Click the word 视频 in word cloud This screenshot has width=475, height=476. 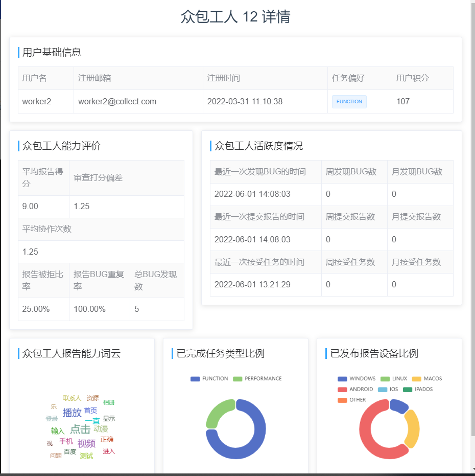(x=86, y=443)
